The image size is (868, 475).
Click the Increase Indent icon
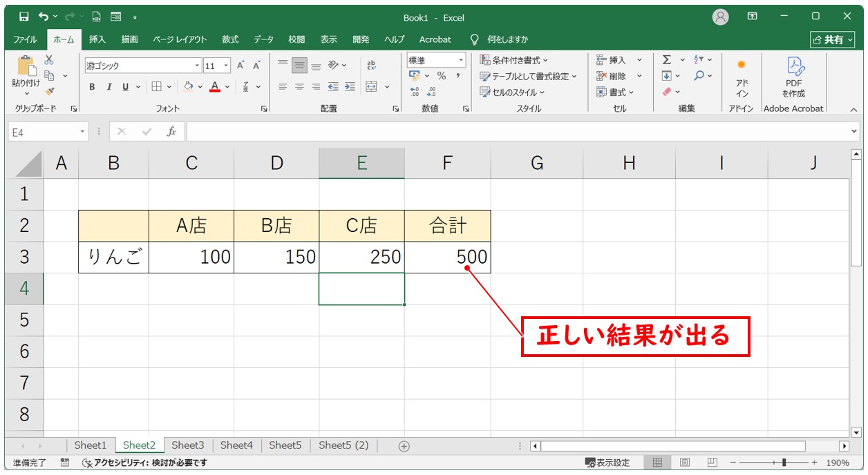[350, 87]
